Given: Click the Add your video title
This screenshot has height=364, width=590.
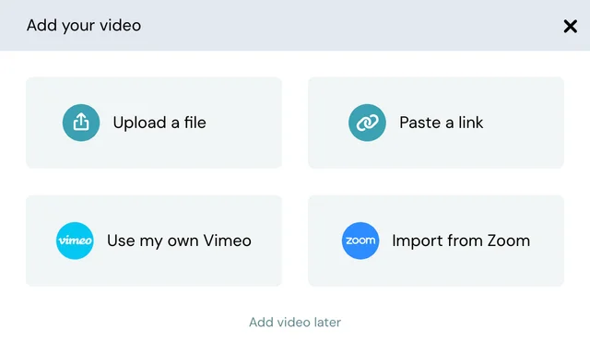Looking at the screenshot, I should [x=84, y=26].
